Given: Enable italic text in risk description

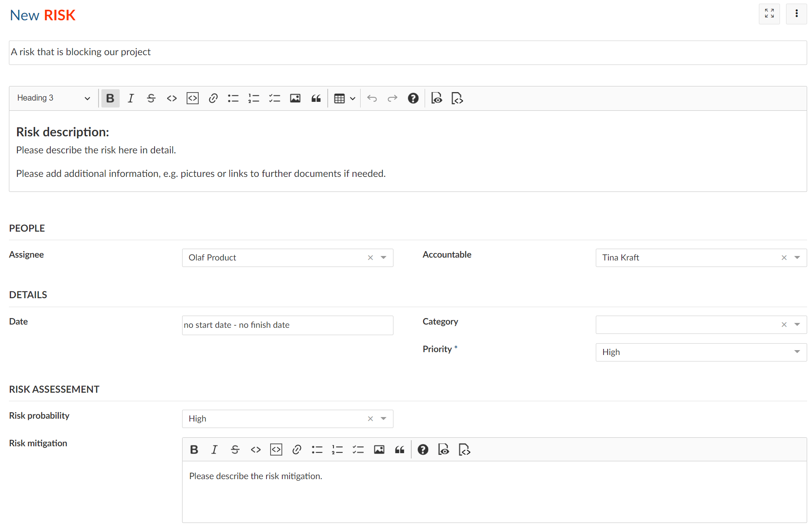Looking at the screenshot, I should pos(131,98).
